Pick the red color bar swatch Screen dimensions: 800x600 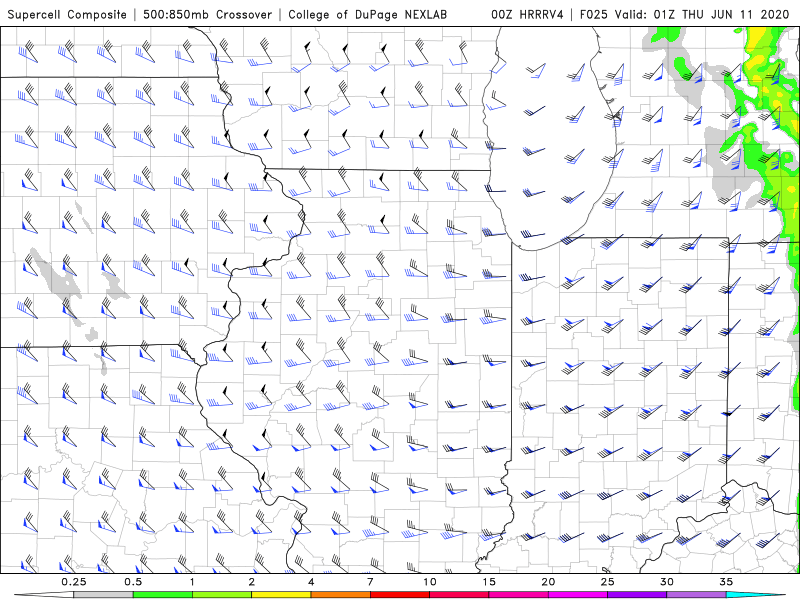tap(399, 595)
